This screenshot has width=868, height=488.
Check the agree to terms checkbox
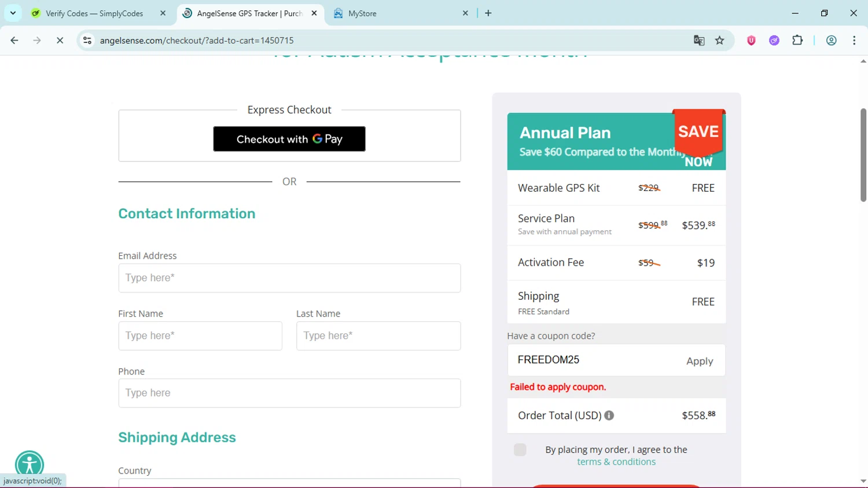(x=520, y=450)
